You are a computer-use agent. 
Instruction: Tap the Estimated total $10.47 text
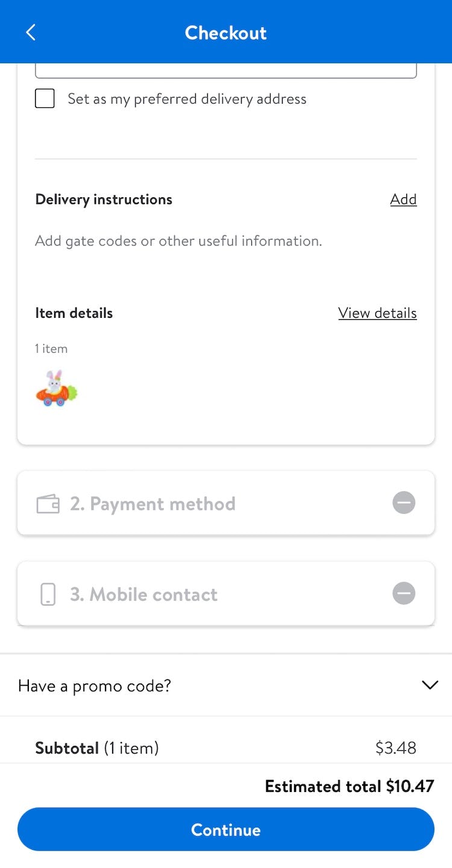tap(349, 787)
